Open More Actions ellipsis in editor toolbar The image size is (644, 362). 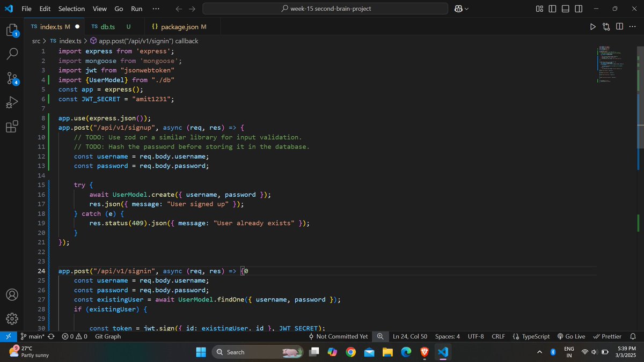[x=632, y=26]
